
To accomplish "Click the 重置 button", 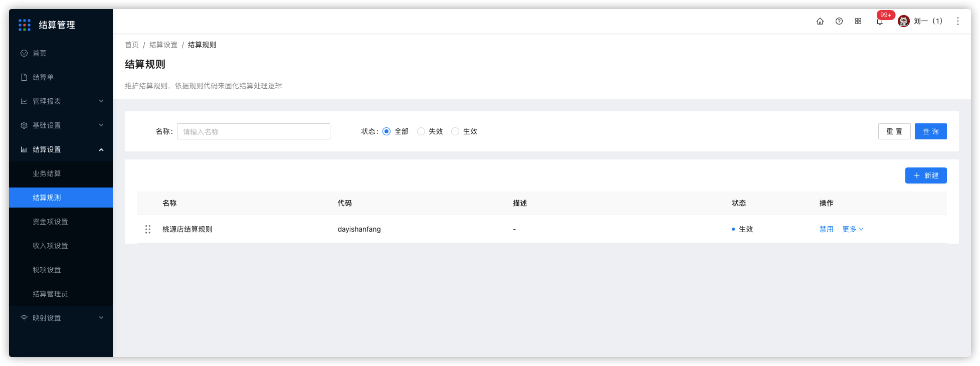I will coord(894,131).
